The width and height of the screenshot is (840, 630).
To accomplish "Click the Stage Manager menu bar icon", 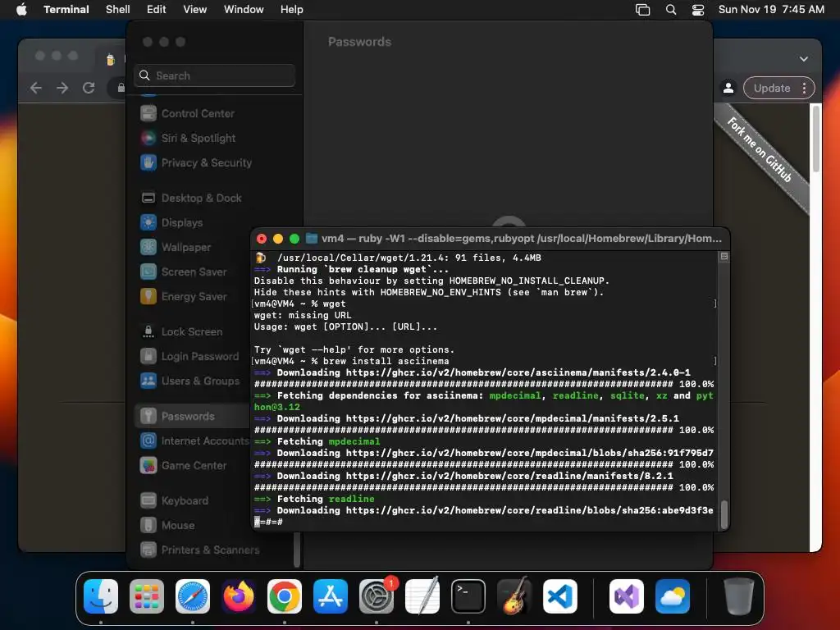I will tap(642, 10).
